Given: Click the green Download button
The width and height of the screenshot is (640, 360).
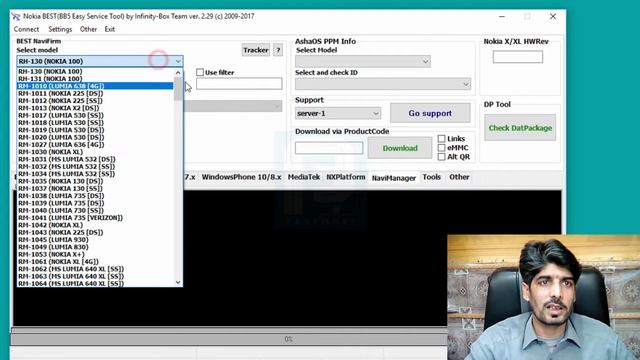Looking at the screenshot, I should point(400,148).
